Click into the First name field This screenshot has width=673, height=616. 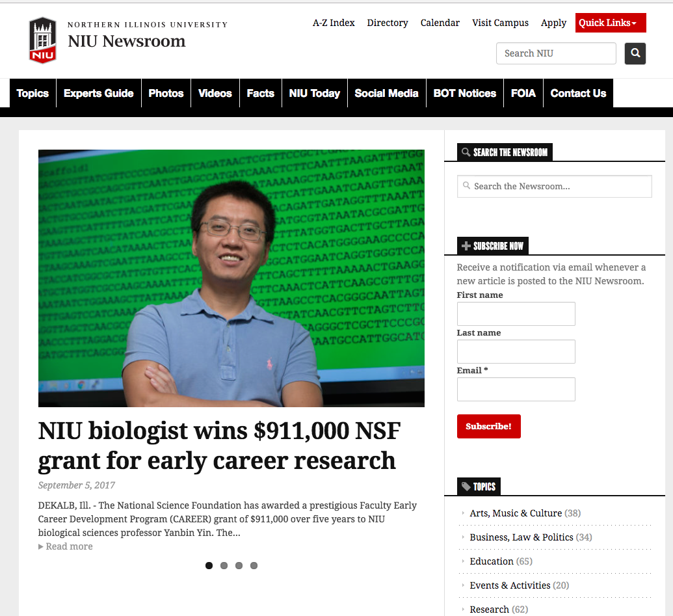[516, 314]
